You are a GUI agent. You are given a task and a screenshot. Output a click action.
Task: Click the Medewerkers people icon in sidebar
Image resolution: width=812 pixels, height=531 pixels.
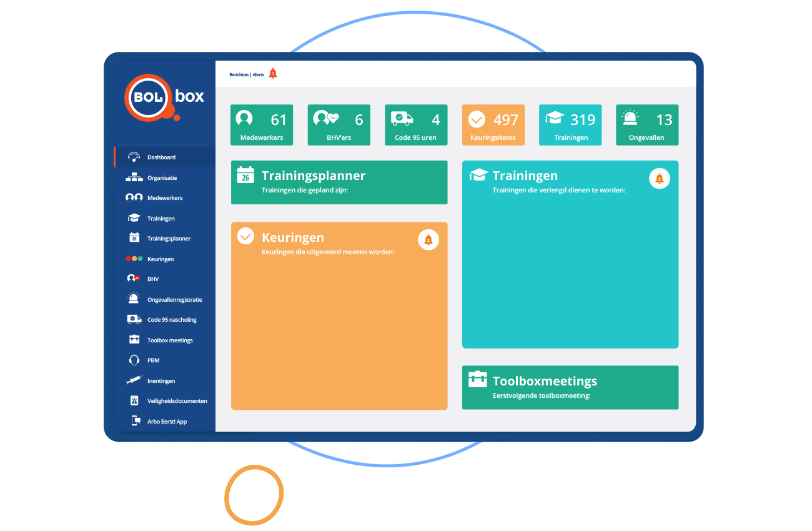[134, 197]
